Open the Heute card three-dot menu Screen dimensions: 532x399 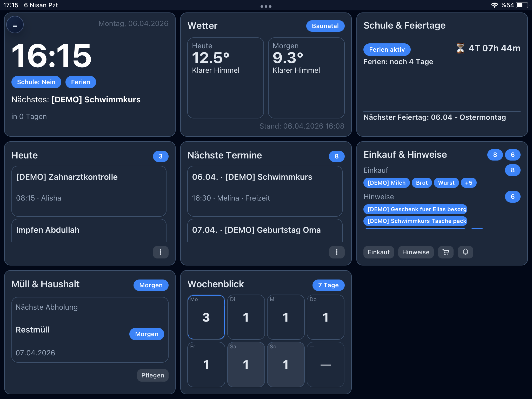pyautogui.click(x=161, y=252)
